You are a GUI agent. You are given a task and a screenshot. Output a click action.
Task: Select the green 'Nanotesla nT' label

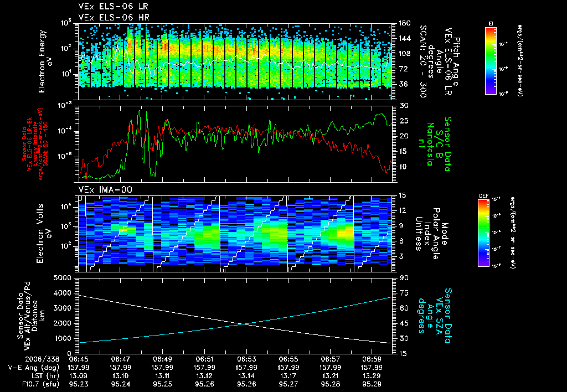tap(426, 144)
